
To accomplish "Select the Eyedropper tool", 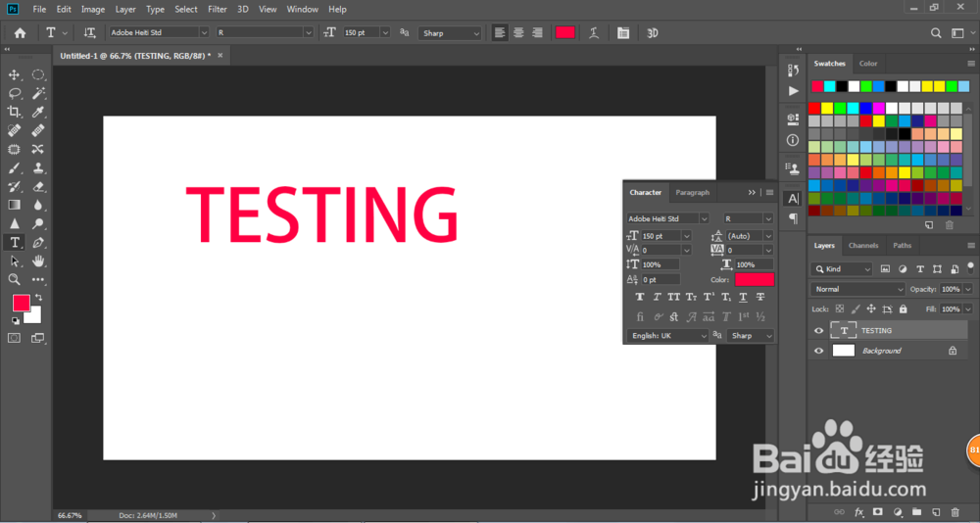I will [38, 112].
